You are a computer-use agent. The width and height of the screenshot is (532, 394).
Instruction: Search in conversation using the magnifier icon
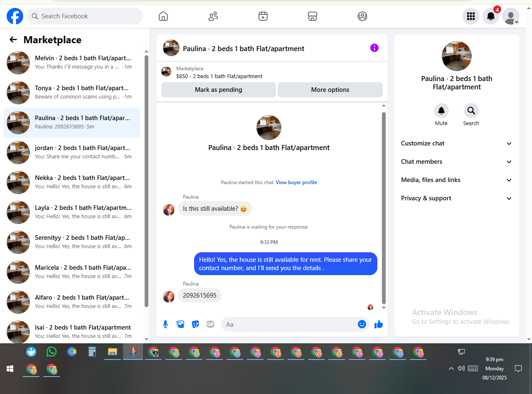[x=471, y=111]
